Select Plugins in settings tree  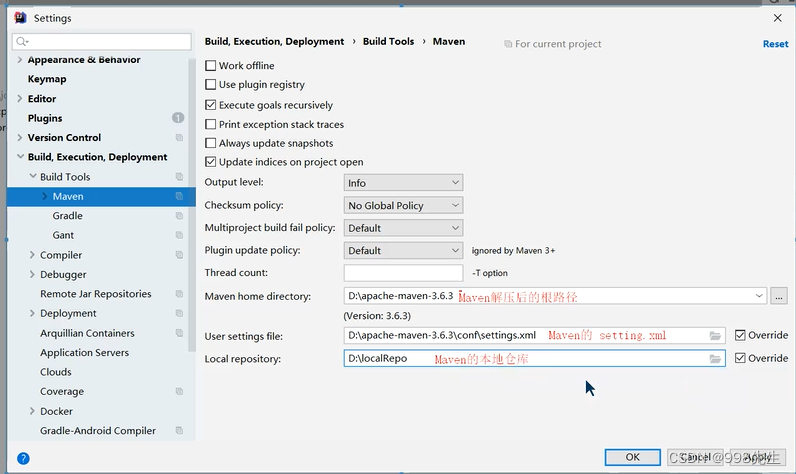point(45,118)
